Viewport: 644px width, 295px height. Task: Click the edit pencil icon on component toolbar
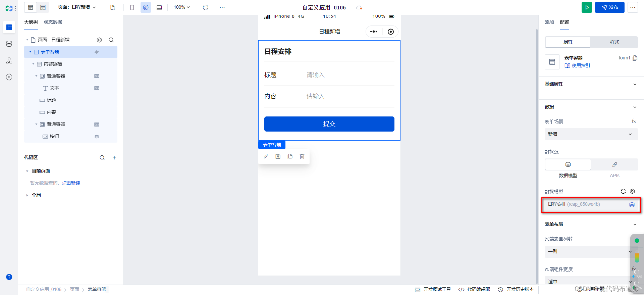pos(266,156)
